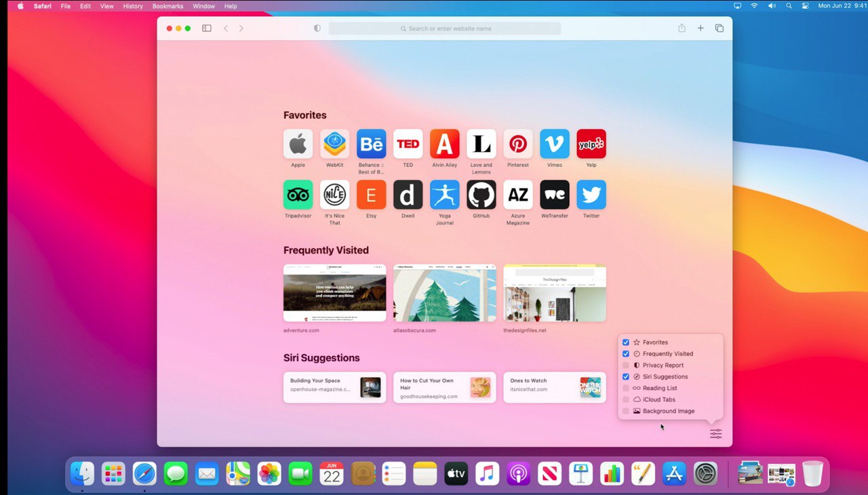Open the WebKit favorite
Viewport: 868px width, 495px height.
[x=334, y=144]
